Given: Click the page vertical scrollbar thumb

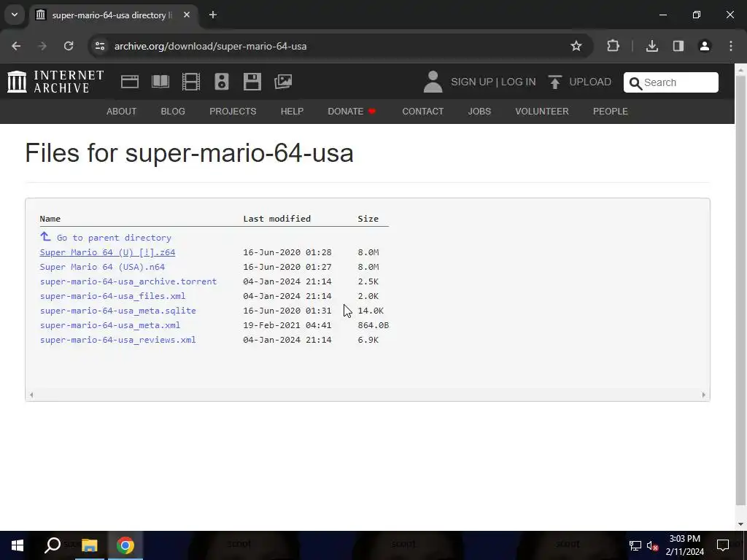Looking at the screenshot, I should coord(740,290).
